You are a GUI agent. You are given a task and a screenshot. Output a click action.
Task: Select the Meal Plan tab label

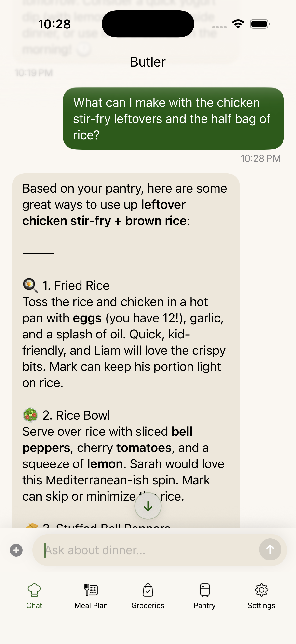[x=91, y=605]
